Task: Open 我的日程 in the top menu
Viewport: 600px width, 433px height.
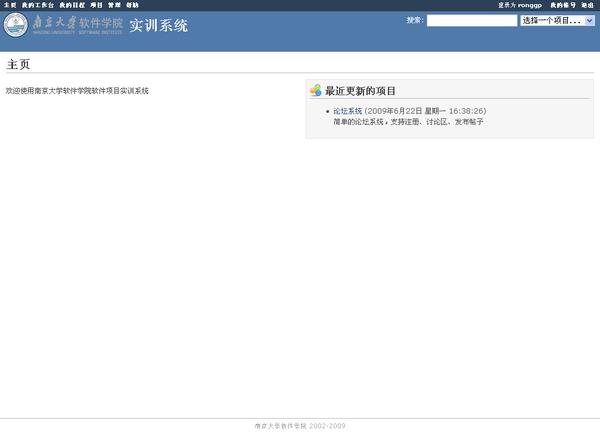Action: coord(72,5)
